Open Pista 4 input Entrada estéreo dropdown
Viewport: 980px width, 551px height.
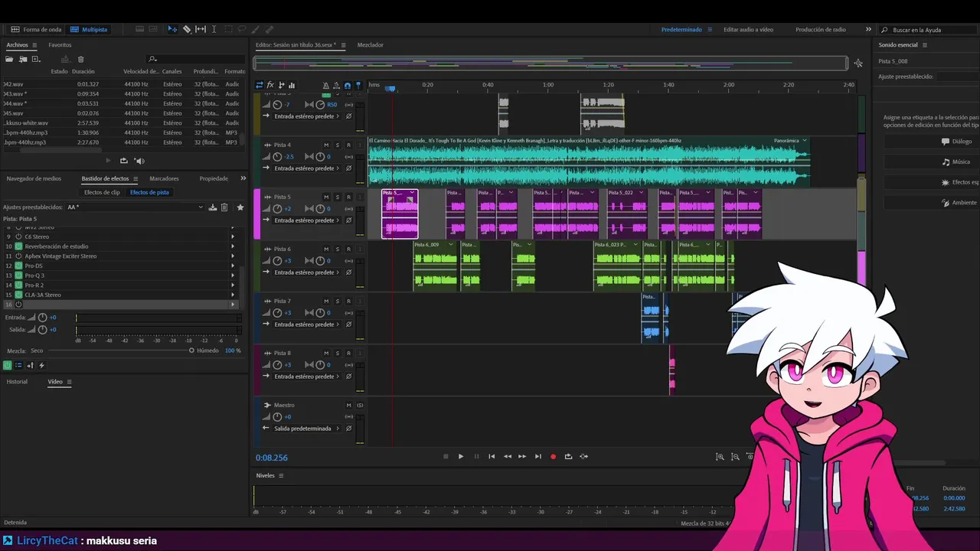(x=306, y=168)
